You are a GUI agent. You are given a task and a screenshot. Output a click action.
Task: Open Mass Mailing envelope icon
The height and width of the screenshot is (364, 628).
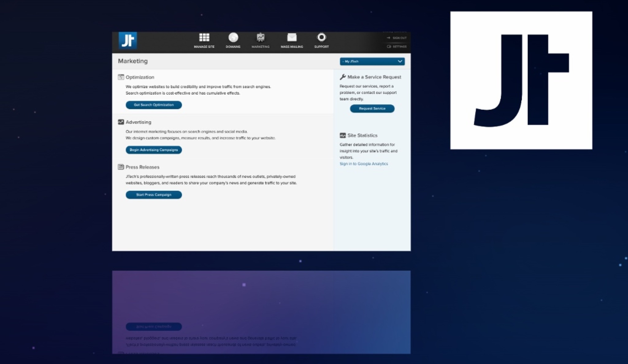tap(292, 37)
